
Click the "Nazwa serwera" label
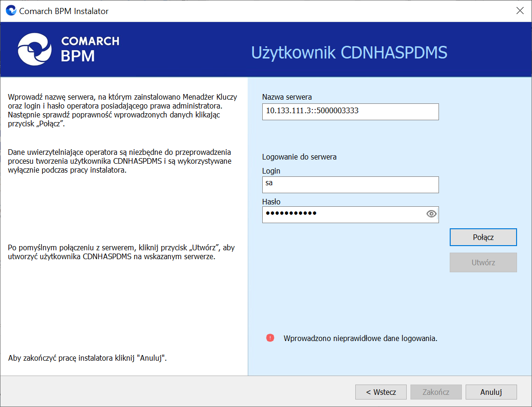(x=287, y=97)
